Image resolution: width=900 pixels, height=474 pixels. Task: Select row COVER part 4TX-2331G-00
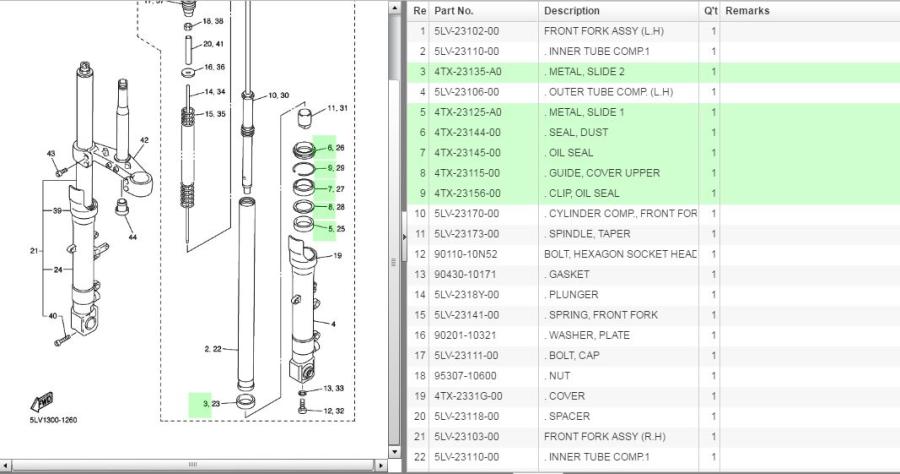654,396
